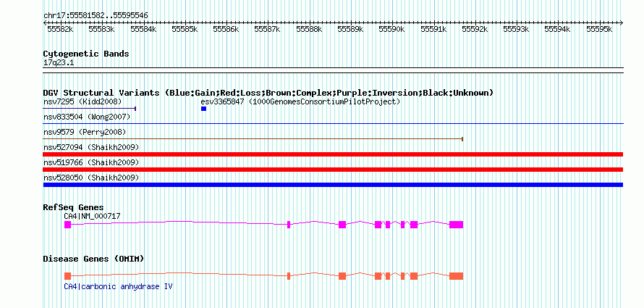The width and height of the screenshot is (644, 308).
Task: Click the thick blue nsv528050 gain bar
Action: 333,185
